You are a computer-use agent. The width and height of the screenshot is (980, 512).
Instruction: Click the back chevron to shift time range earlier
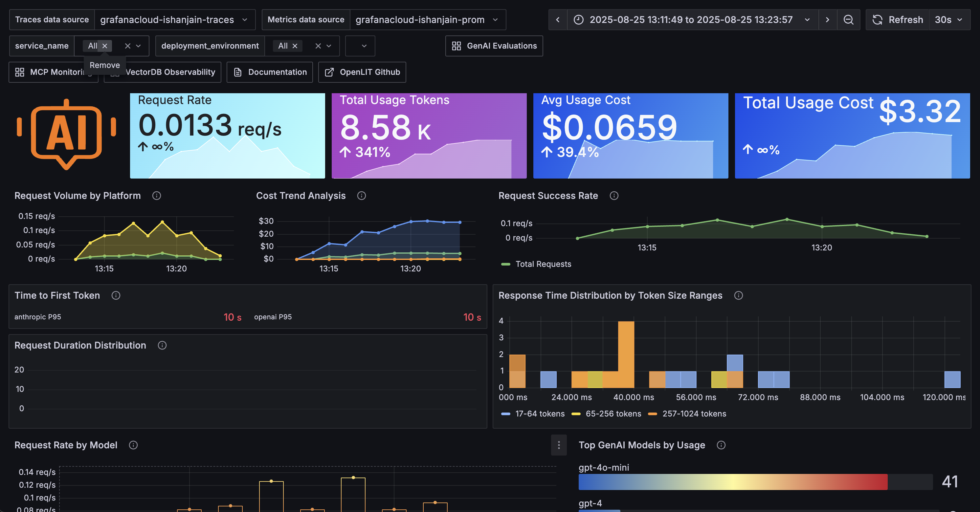coord(557,19)
